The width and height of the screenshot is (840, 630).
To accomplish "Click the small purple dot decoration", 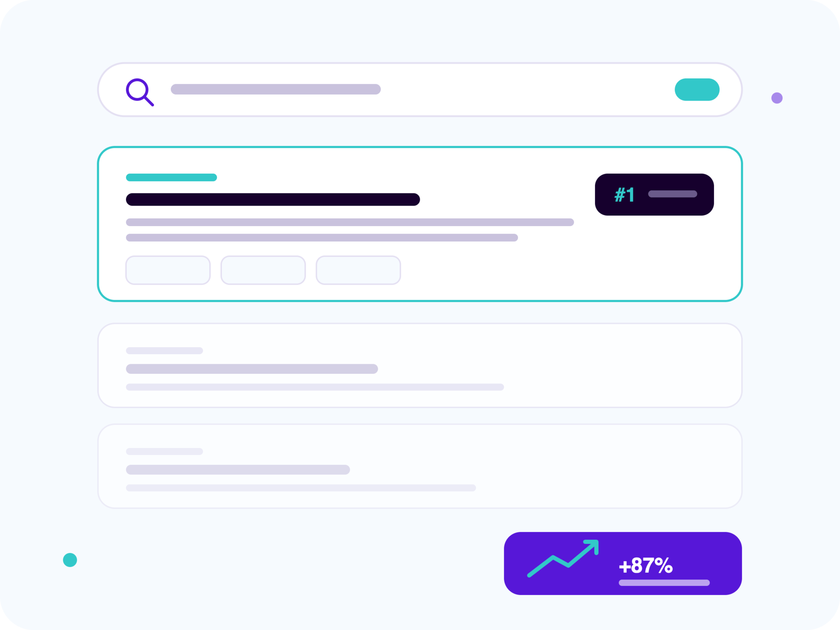I will pos(777,98).
